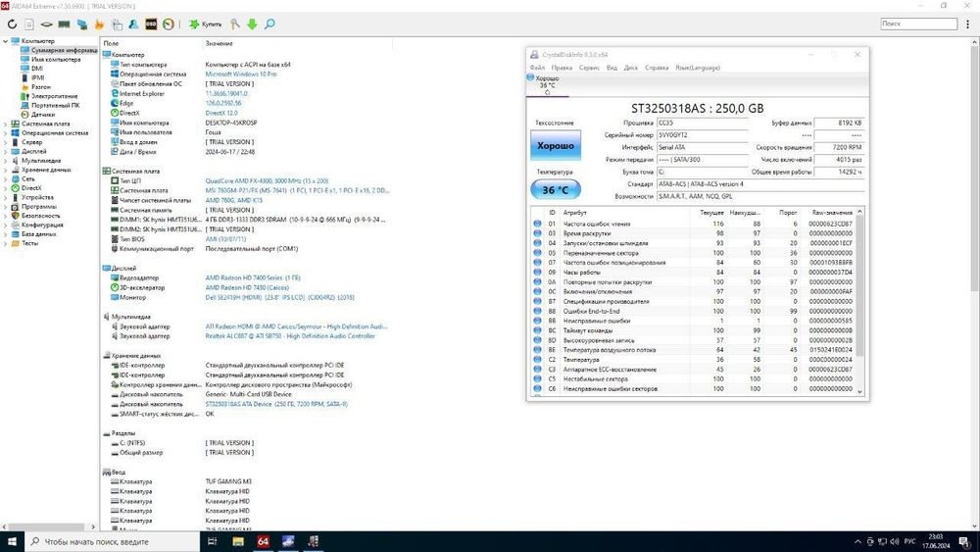Screen dimensions: 980x552
Task: Click the AMD Radeon HD 7400 Series link
Action: click(x=253, y=277)
